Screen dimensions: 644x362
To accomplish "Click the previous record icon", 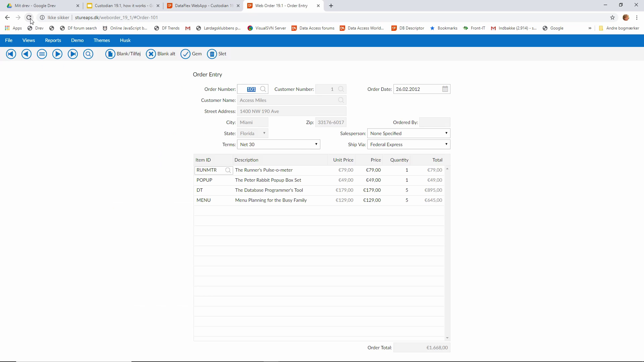I will pyautogui.click(x=26, y=54).
